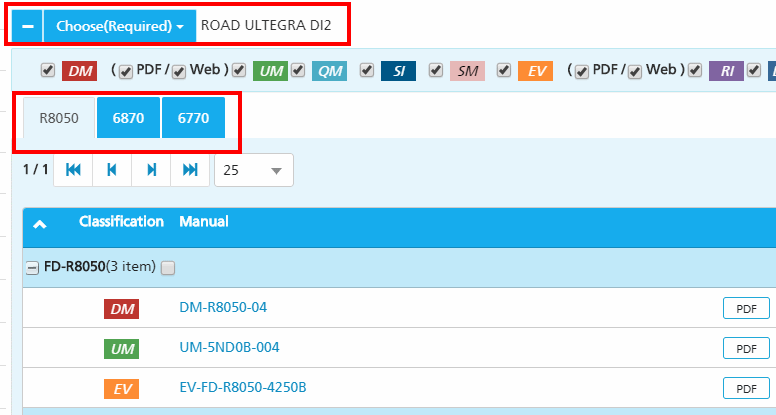Click the pink SM badge

467,71
